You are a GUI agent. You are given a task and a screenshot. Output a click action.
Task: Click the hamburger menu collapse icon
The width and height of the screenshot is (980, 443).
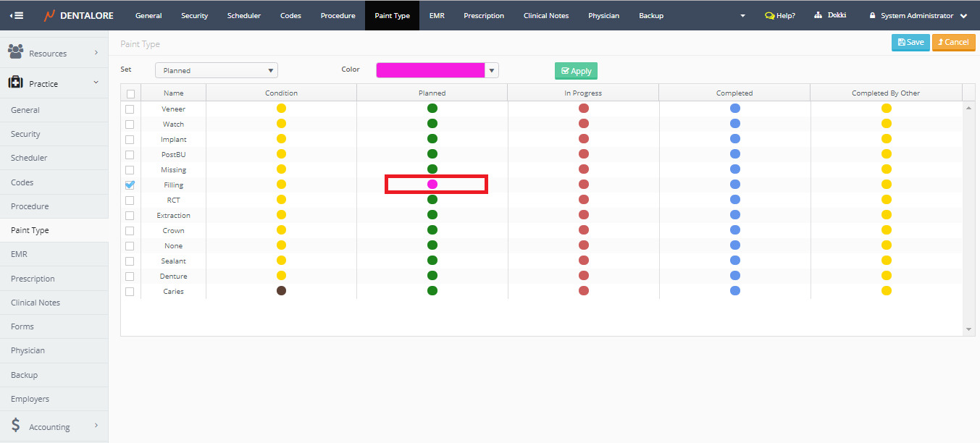(16, 15)
